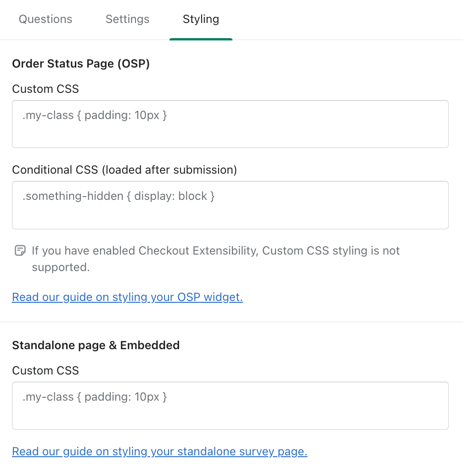Image resolution: width=463 pixels, height=476 pixels.
Task: Open the OSP widget styling guide link
Action: [x=127, y=297]
